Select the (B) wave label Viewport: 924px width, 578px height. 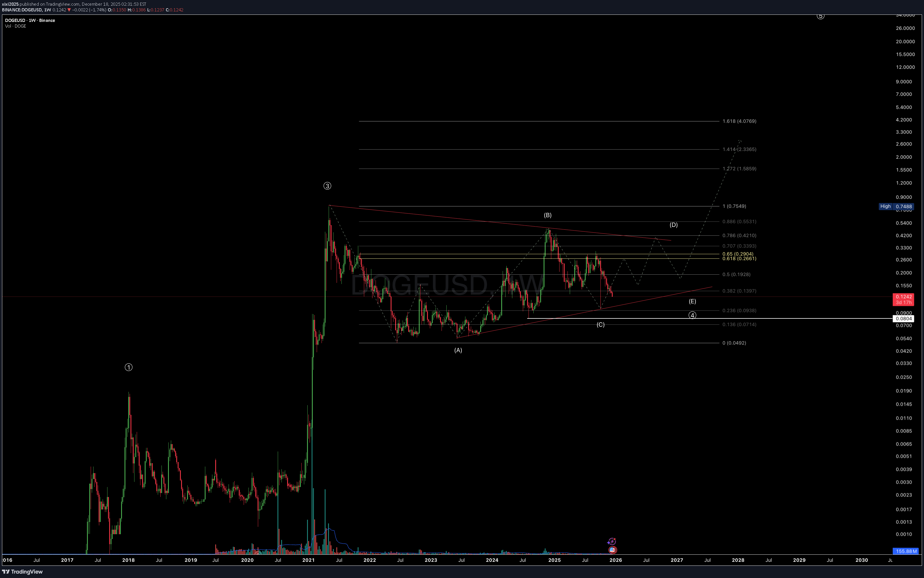click(548, 215)
